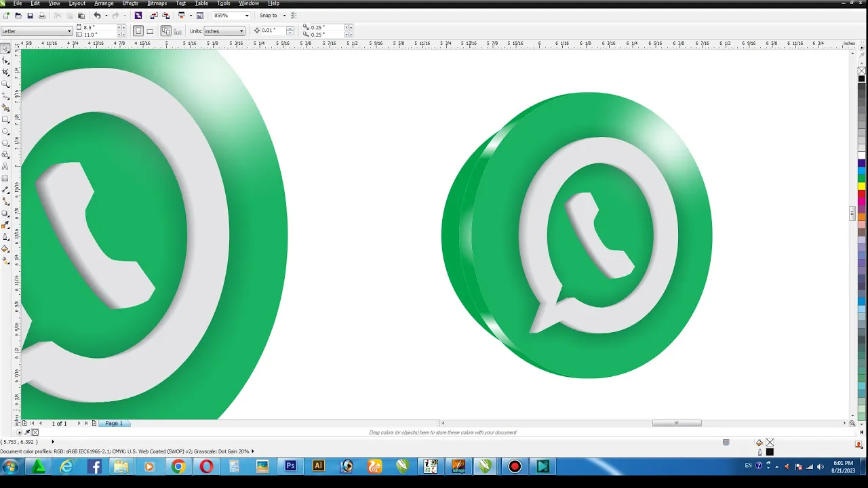Select the Crop tool in toolbox
Image resolution: width=868 pixels, height=488 pixels.
pos(6,72)
